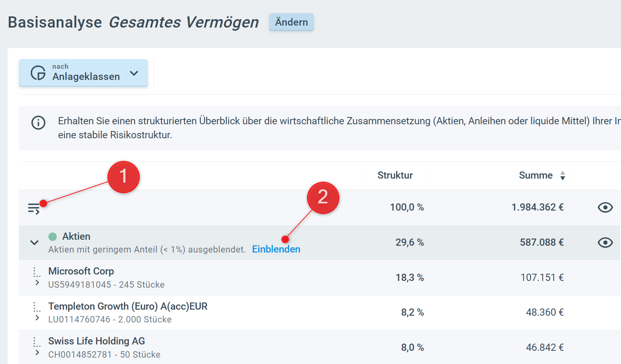The width and height of the screenshot is (621, 364).
Task: Click the Summe column header
Action: [535, 175]
